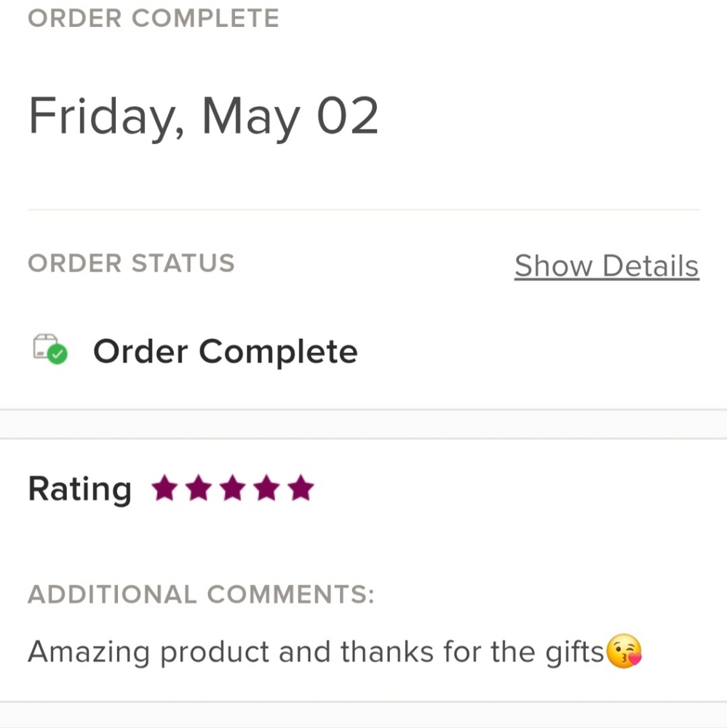Click the package checkmark status icon
727x728 pixels.
[x=50, y=349]
